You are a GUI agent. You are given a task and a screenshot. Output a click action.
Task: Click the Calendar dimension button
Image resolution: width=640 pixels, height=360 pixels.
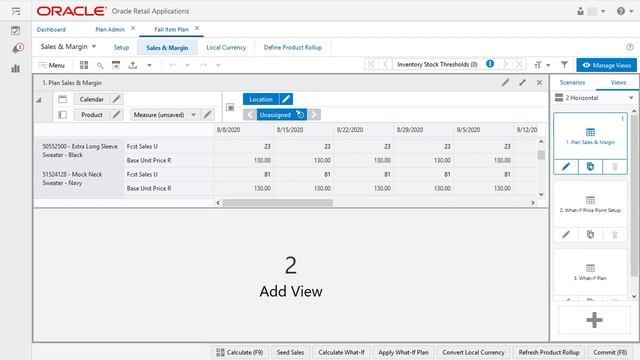91,99
